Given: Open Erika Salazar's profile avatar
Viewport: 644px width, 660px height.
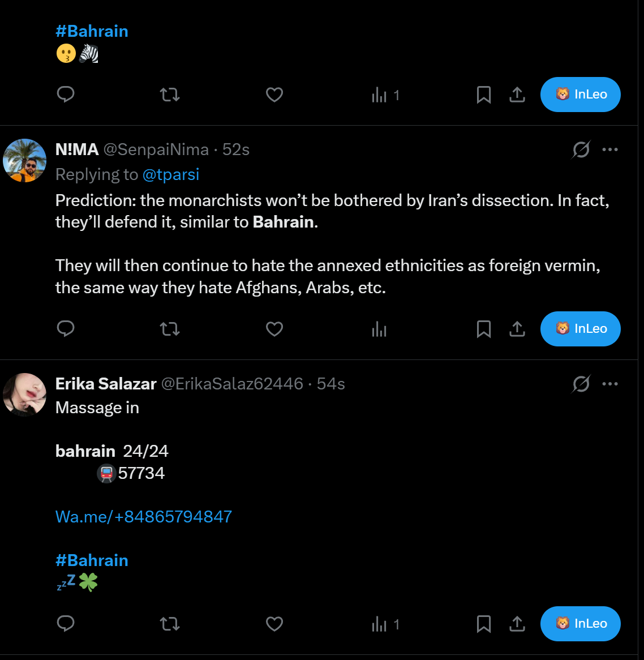Looking at the screenshot, I should coord(25,395).
